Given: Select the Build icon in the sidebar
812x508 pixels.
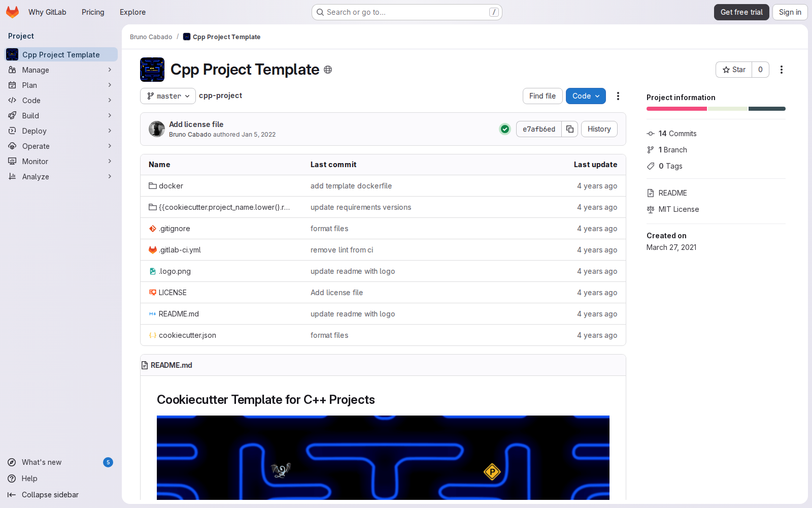Looking at the screenshot, I should [x=12, y=115].
